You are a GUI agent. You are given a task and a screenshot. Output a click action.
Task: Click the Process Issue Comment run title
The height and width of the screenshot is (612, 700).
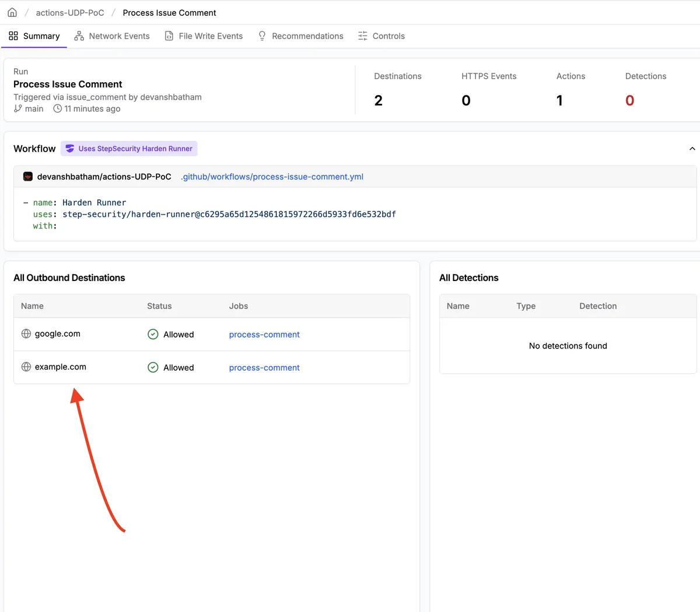tap(68, 85)
